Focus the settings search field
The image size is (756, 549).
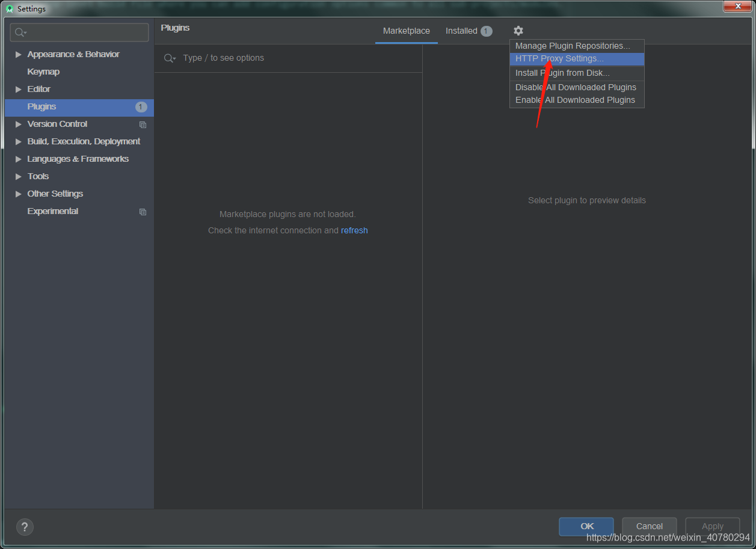pyautogui.click(x=79, y=32)
